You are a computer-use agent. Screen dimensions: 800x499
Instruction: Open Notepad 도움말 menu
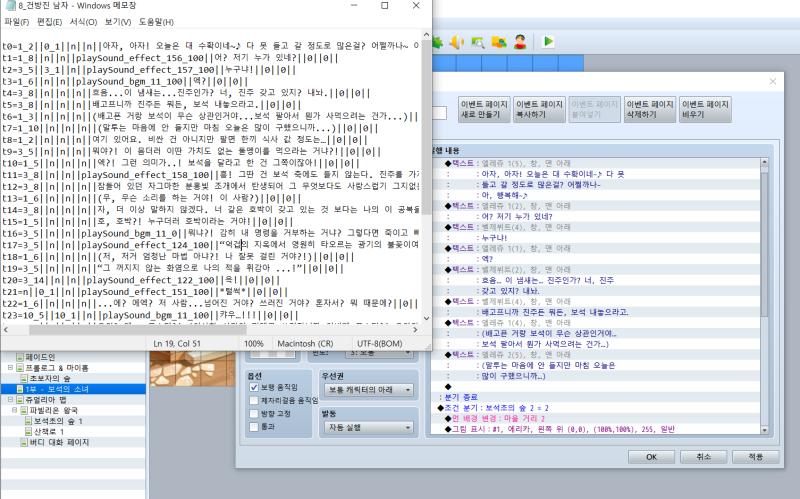pos(156,22)
